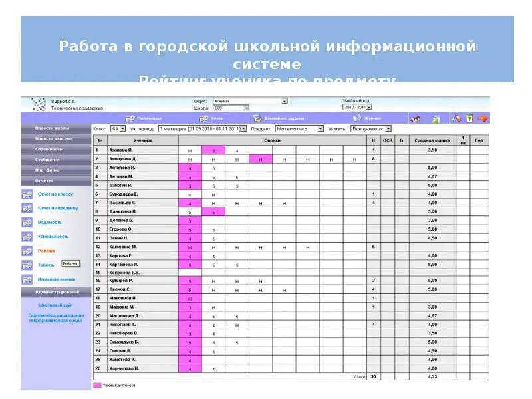The image size is (532, 399).
Task: Open Отчет по предмету link
Action: point(58,208)
